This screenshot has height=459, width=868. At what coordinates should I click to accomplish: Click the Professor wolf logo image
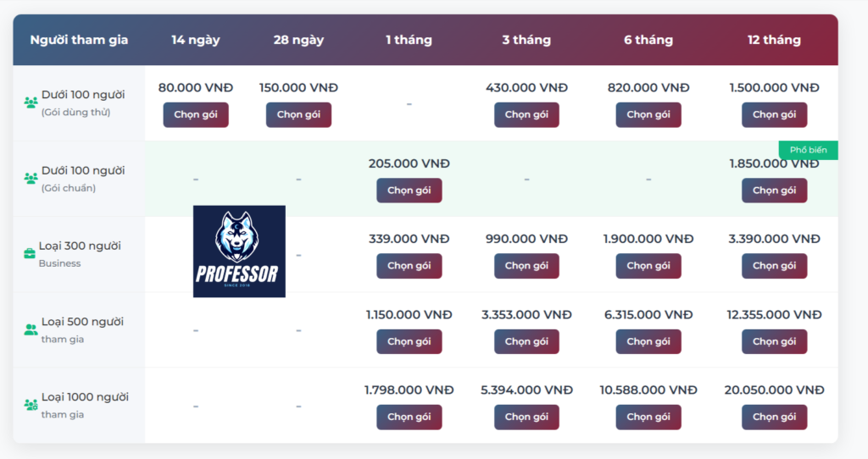click(x=239, y=251)
